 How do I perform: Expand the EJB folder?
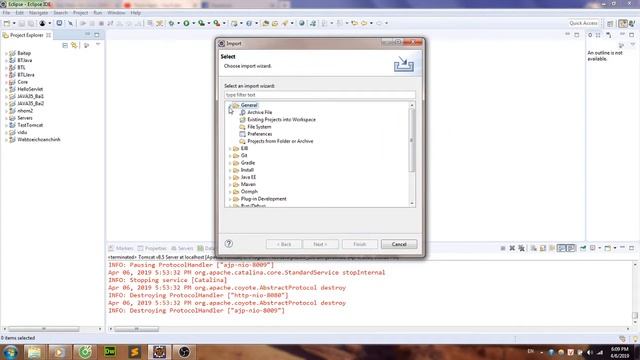click(x=230, y=149)
